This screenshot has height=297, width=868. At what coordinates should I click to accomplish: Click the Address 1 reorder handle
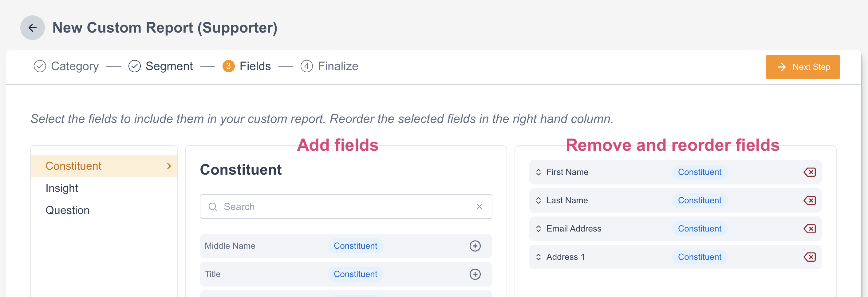click(538, 257)
